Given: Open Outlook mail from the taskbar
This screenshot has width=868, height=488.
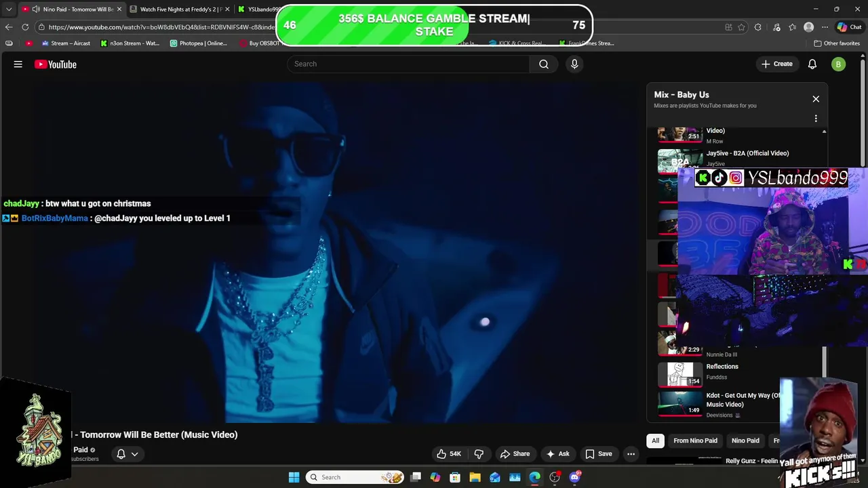Looking at the screenshot, I should 495,477.
